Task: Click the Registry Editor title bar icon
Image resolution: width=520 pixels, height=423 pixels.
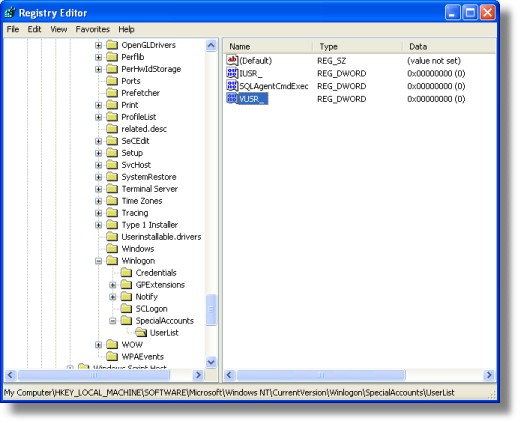Action: click(x=10, y=13)
